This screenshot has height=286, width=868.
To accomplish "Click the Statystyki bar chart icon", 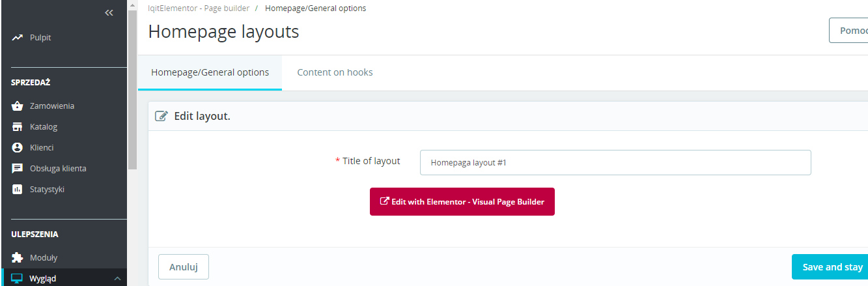I will [x=18, y=190].
